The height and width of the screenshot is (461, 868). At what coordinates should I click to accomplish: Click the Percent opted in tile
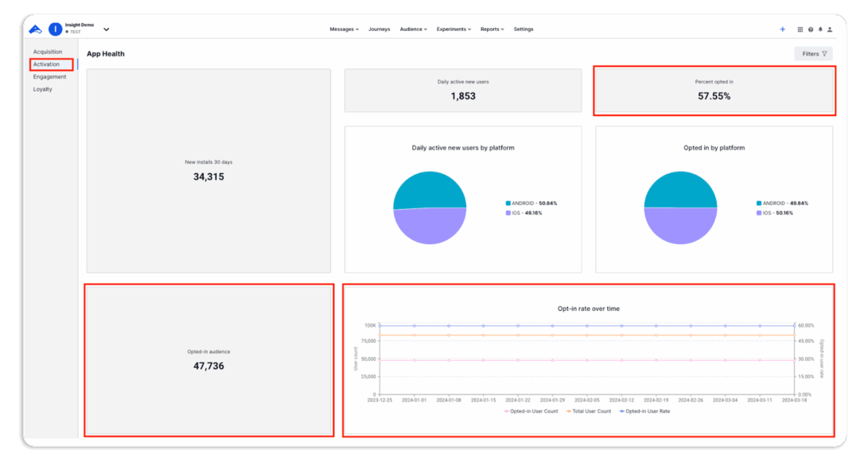click(714, 91)
